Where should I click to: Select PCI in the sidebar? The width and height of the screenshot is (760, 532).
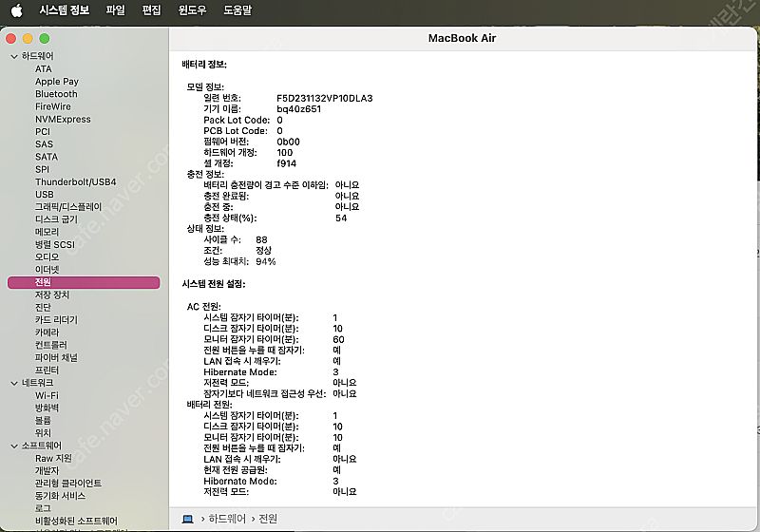pos(43,132)
